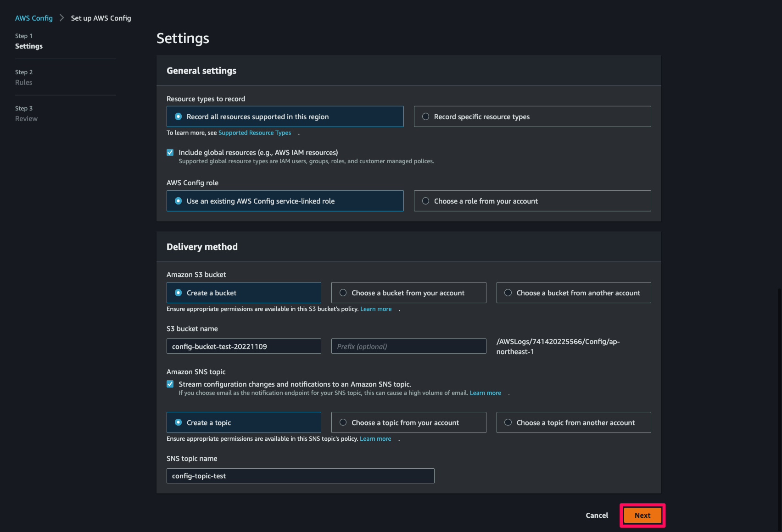Select Choose a topic from another account
The height and width of the screenshot is (532, 782).
(574, 422)
